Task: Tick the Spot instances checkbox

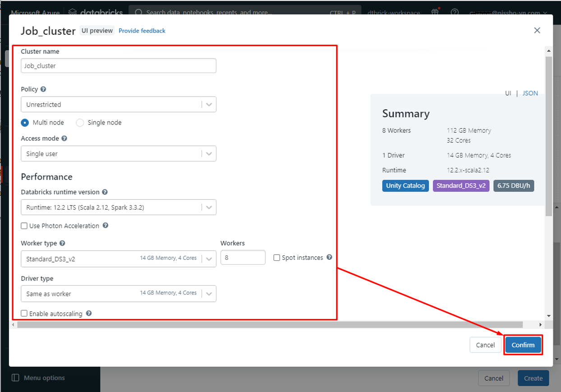Action: [x=277, y=258]
